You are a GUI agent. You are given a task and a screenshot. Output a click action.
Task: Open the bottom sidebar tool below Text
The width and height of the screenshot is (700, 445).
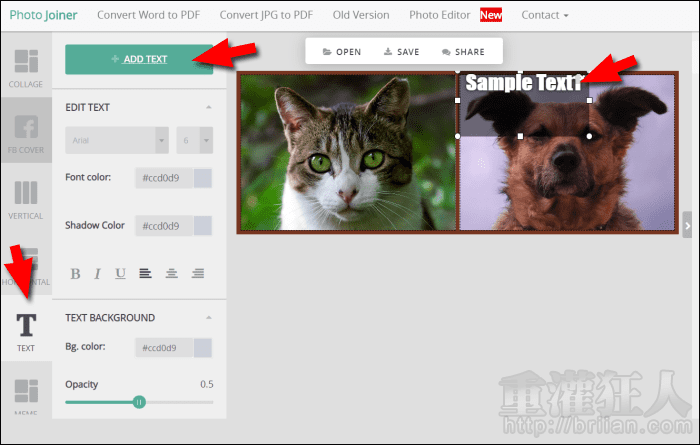click(26, 395)
